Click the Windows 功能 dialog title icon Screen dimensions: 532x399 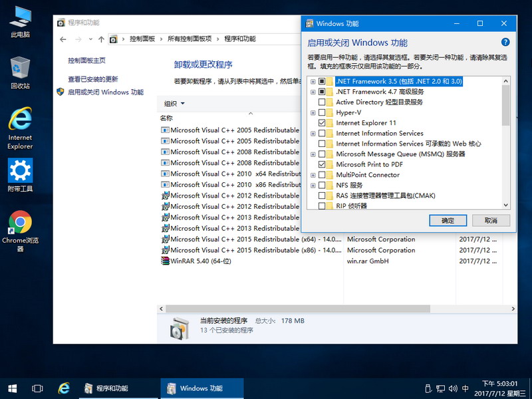point(309,23)
